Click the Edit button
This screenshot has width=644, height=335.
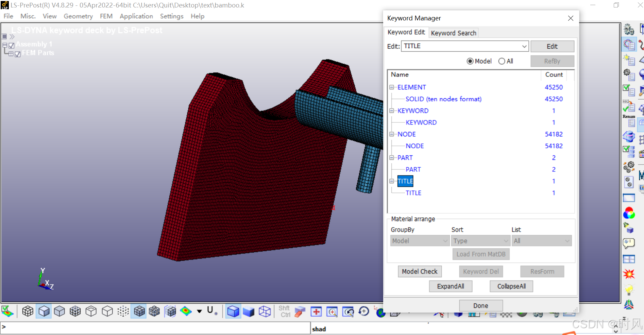pyautogui.click(x=552, y=46)
